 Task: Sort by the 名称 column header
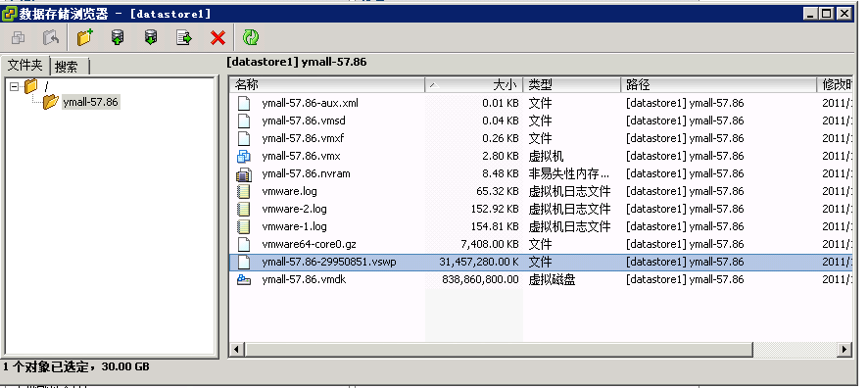327,84
